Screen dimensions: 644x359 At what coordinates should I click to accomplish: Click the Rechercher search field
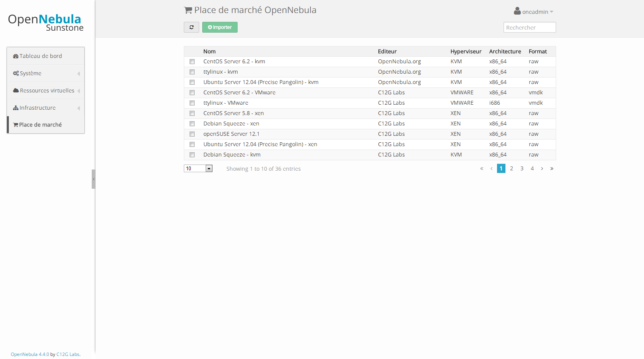point(530,27)
